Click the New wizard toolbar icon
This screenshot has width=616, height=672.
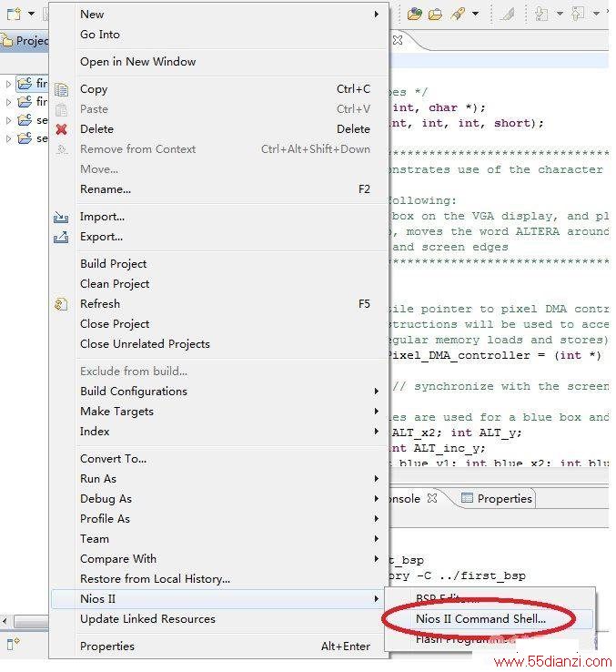pyautogui.click(x=14, y=15)
